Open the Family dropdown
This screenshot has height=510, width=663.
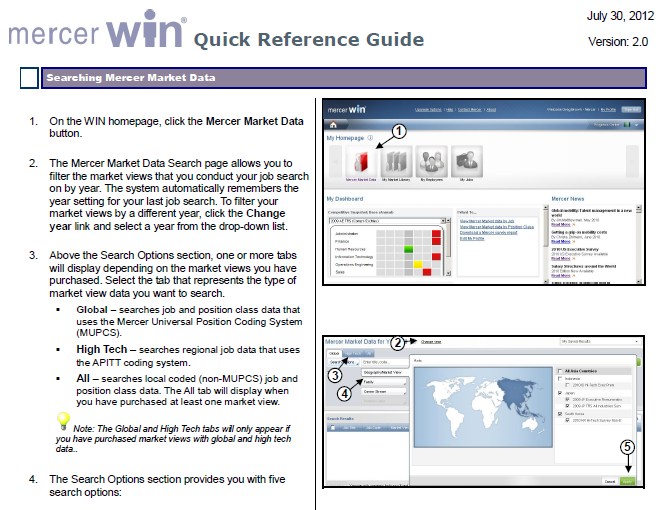[384, 382]
